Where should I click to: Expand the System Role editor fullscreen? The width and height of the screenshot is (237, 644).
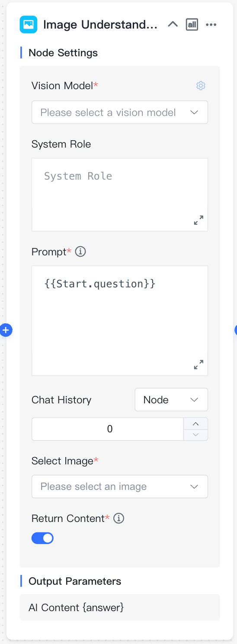tap(199, 220)
